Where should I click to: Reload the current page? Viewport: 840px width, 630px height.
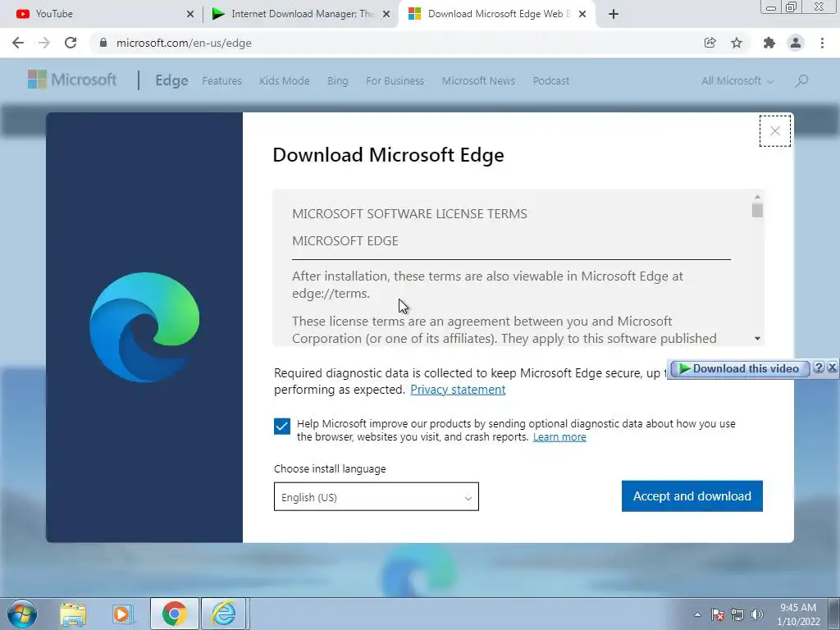(71, 43)
